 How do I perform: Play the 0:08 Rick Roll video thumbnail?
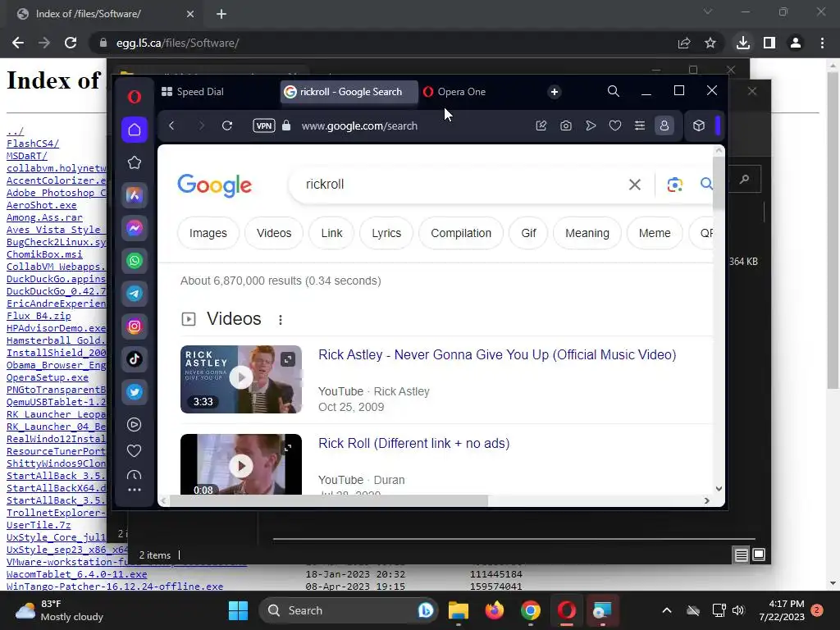point(241,464)
